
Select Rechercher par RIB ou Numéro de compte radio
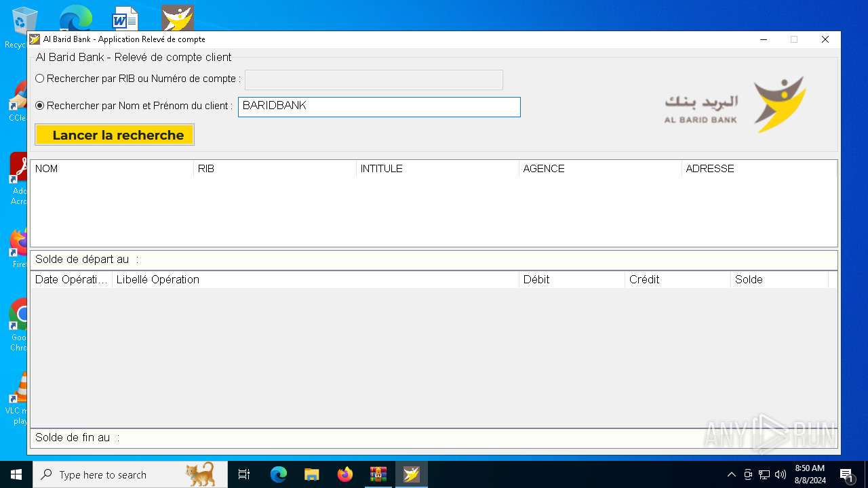[39, 79]
